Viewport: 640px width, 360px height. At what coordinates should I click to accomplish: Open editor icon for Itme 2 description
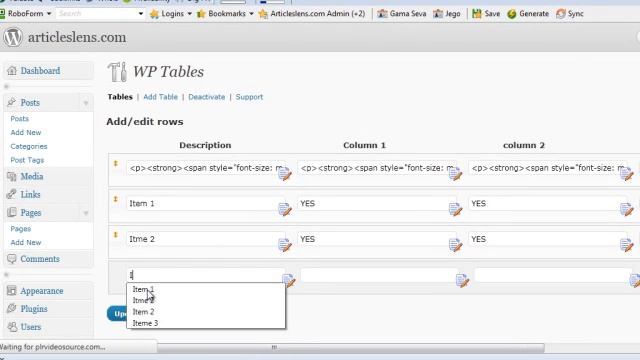[285, 245]
